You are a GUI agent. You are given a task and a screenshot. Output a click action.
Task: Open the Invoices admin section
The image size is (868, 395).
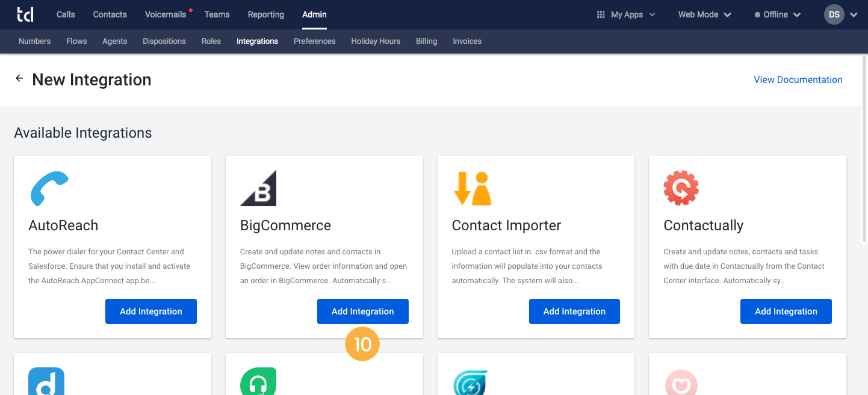[x=467, y=41]
